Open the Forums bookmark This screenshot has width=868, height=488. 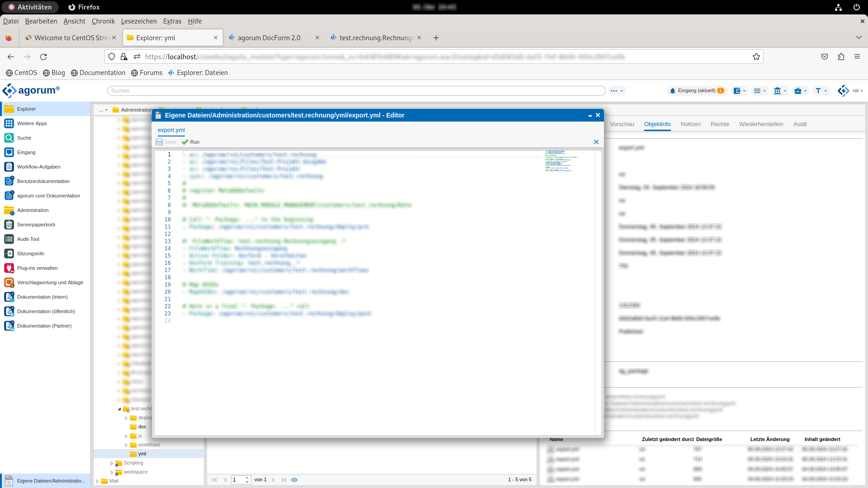(146, 73)
